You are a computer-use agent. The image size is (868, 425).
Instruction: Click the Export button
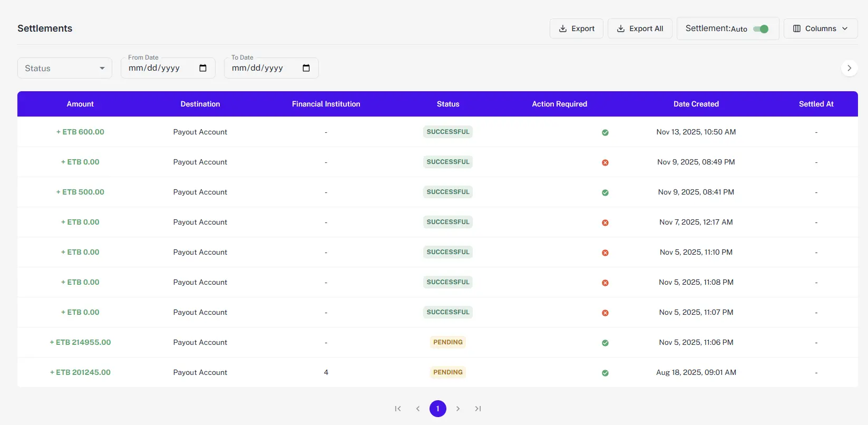[577, 28]
